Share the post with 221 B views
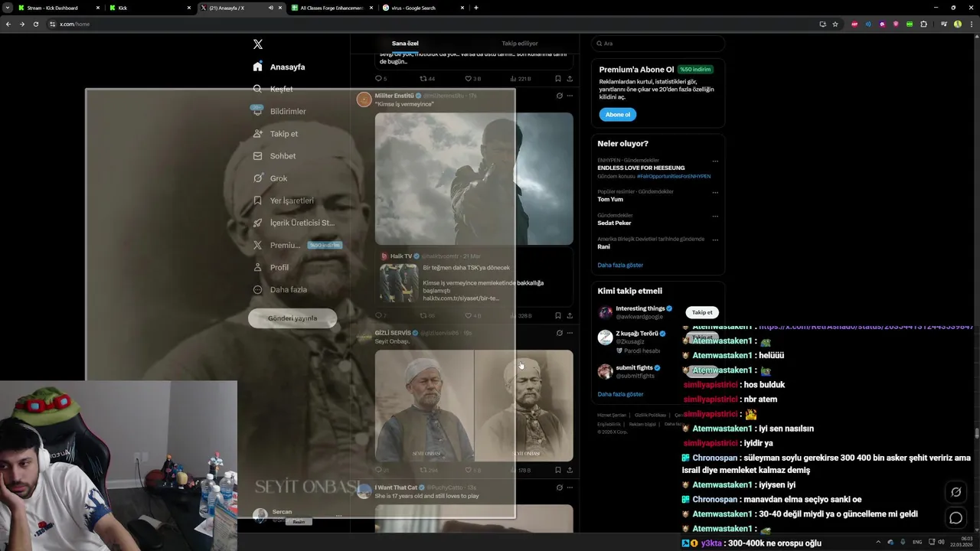The width and height of the screenshot is (980, 551). point(570,79)
